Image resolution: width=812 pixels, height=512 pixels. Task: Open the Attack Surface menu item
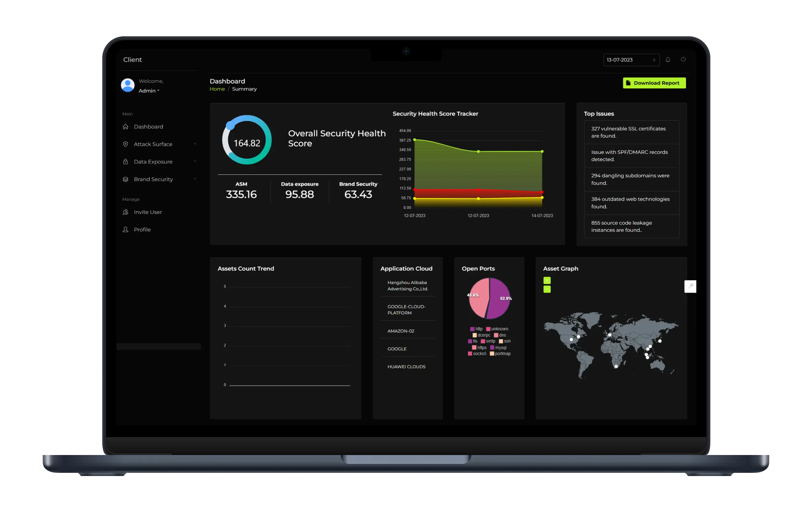pyautogui.click(x=153, y=144)
